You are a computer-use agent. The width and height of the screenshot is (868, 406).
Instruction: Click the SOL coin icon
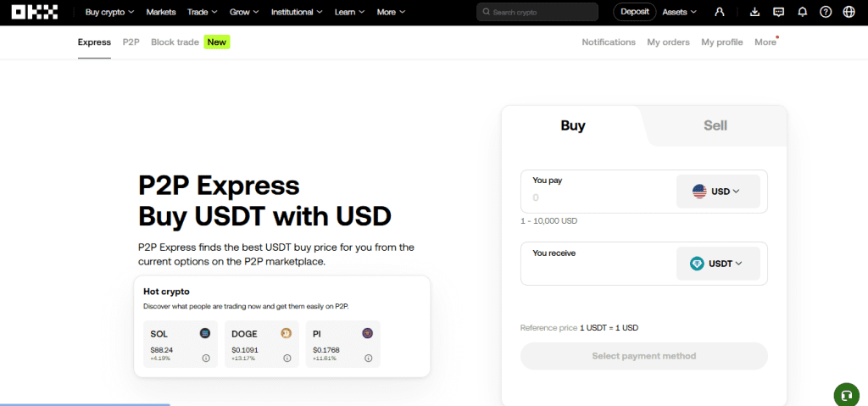coord(205,333)
